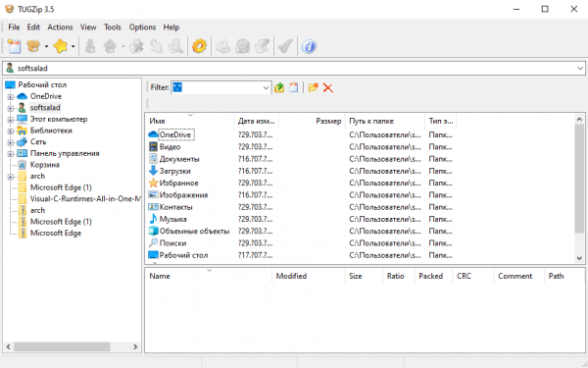Open the Filter combo box dropdown
This screenshot has width=588, height=368.
(266, 88)
